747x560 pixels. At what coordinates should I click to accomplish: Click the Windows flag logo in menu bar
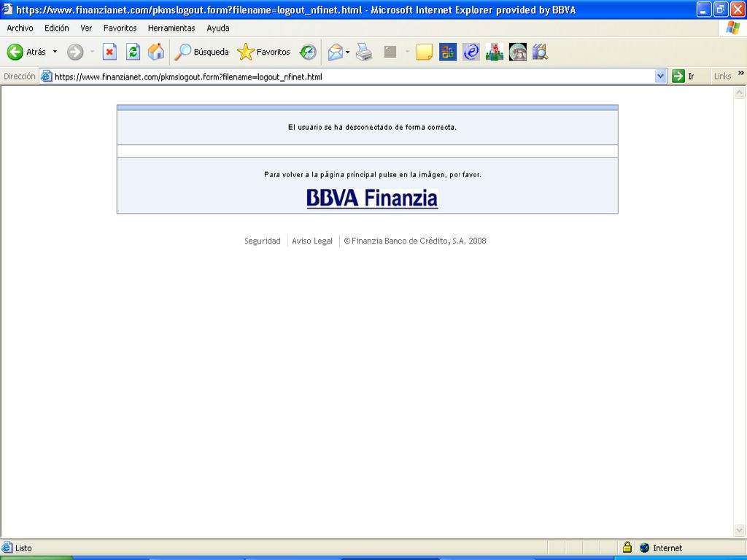tap(732, 28)
